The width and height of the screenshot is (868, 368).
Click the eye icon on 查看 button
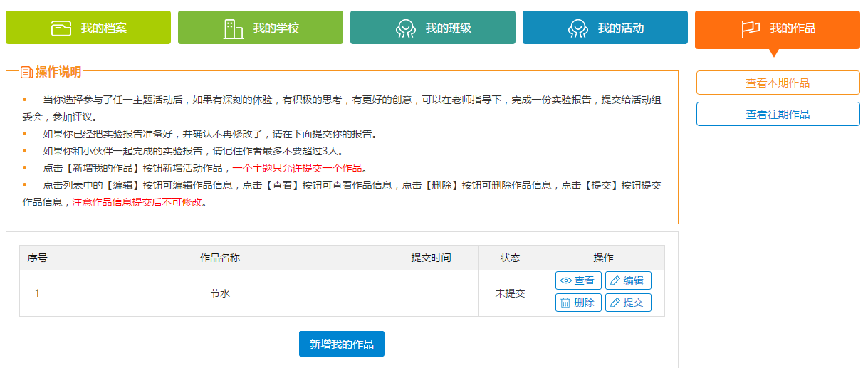pyautogui.click(x=566, y=280)
